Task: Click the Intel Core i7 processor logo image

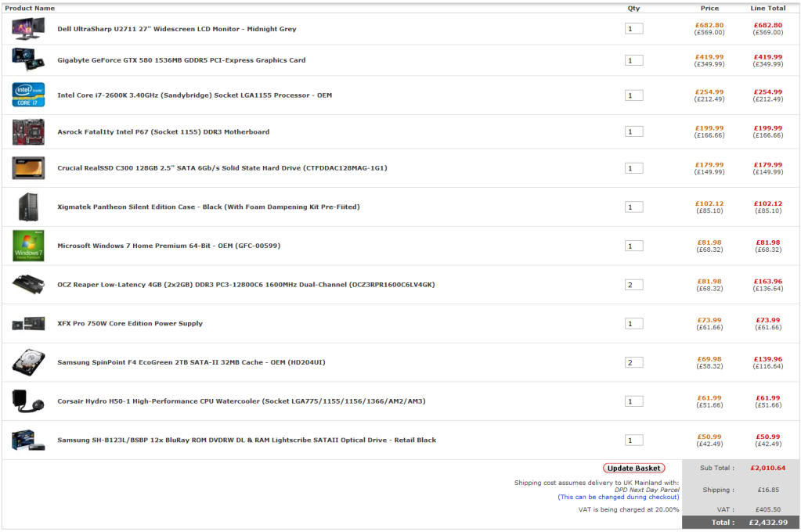Action: (x=28, y=95)
